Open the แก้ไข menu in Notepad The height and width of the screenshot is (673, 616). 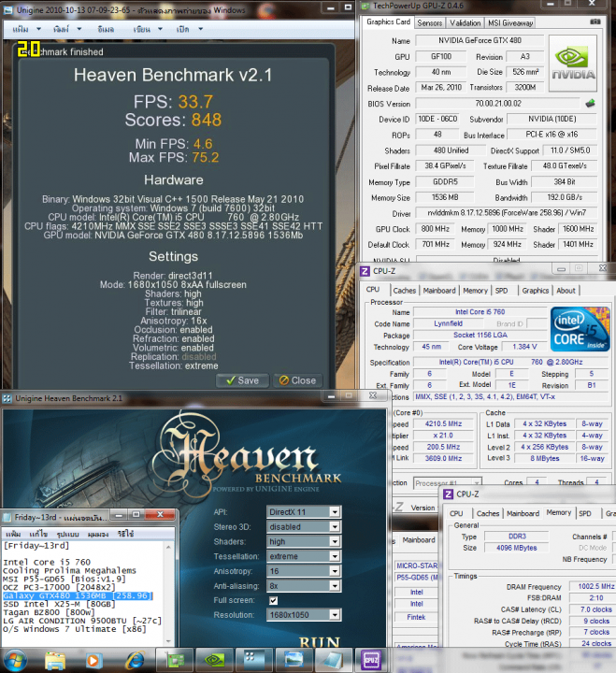click(38, 534)
